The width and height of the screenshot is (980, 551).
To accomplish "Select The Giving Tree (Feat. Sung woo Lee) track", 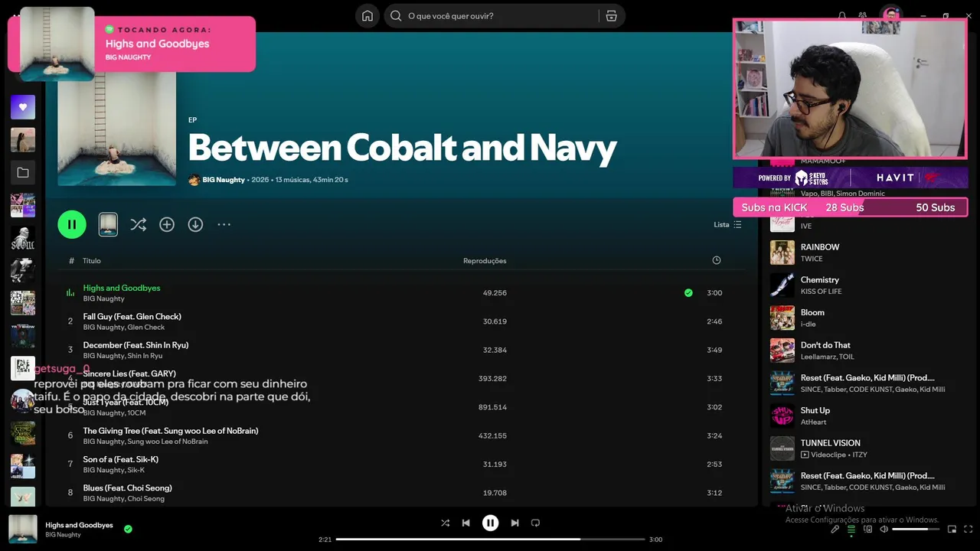I will [x=171, y=431].
